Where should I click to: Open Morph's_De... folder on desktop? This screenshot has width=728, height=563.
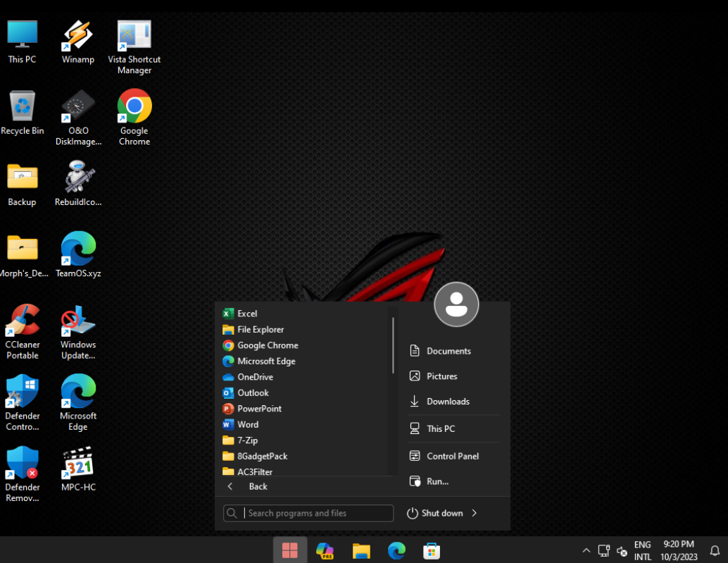click(x=23, y=256)
